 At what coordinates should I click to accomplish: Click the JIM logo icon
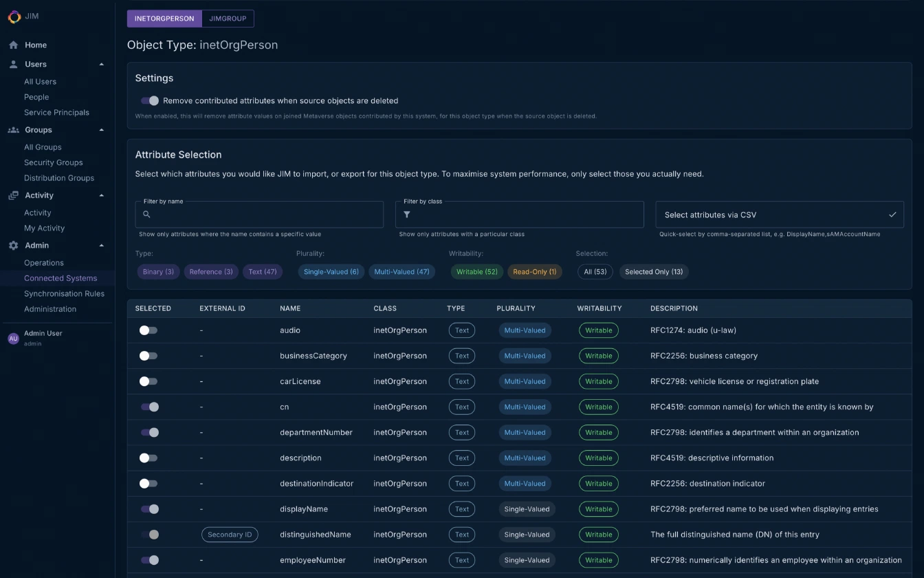coord(14,17)
